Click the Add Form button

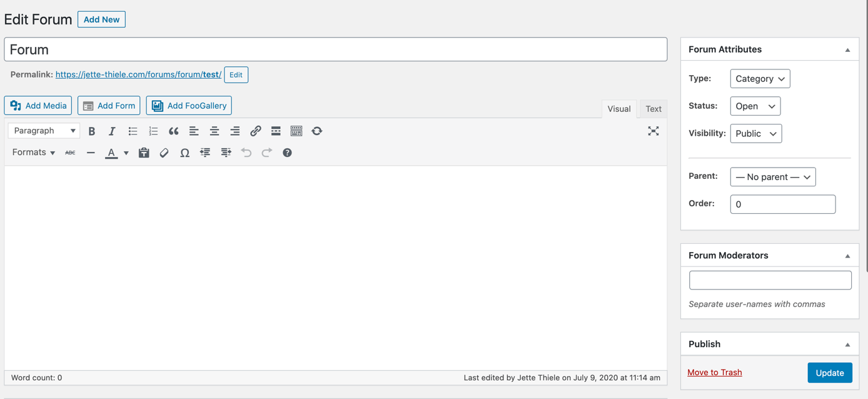(x=109, y=106)
